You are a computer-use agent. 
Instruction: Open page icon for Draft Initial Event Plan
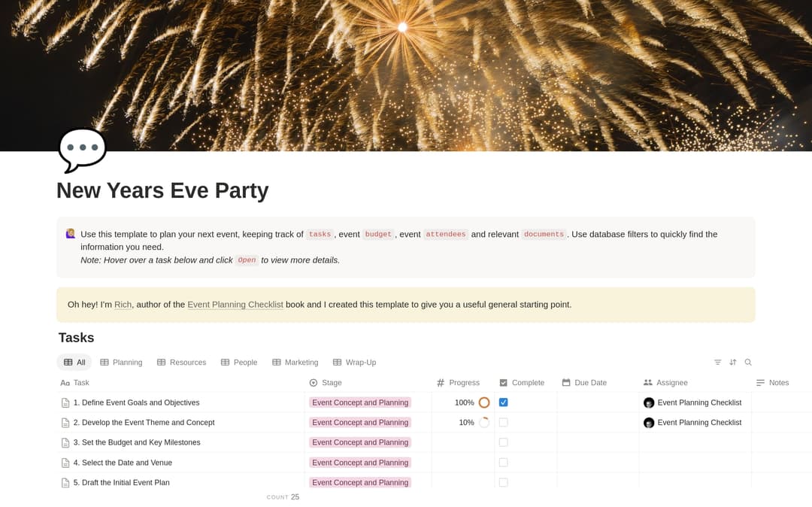[65, 483]
